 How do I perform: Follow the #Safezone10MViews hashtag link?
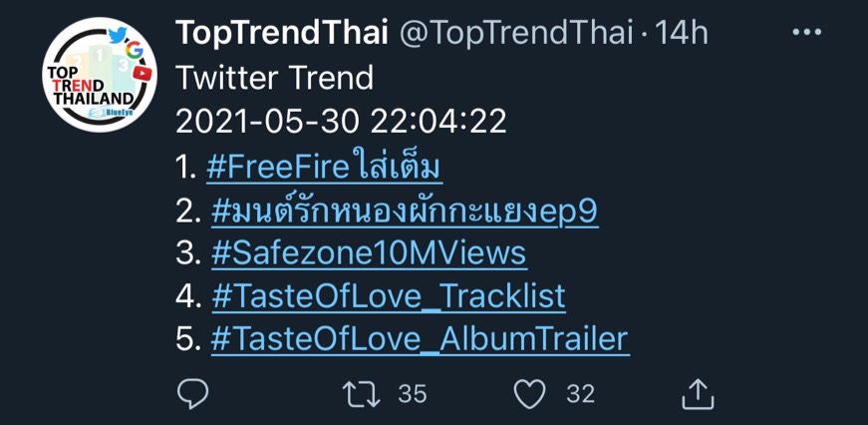point(370,253)
